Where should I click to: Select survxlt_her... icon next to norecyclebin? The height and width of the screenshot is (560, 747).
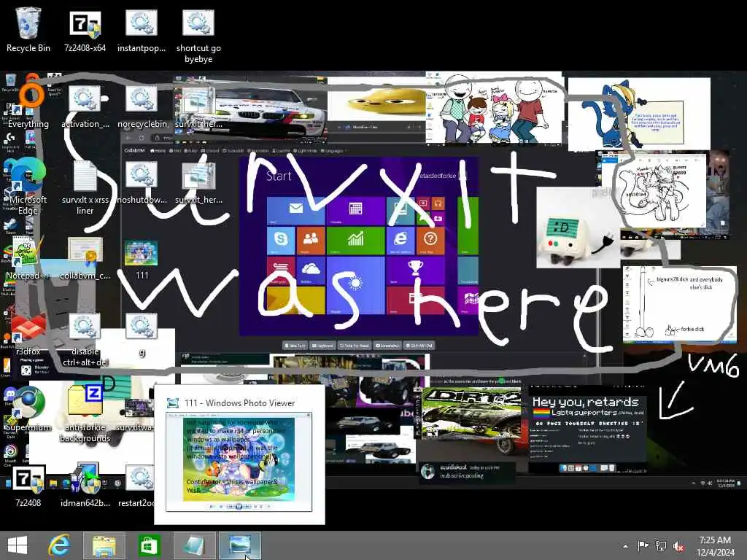tap(198, 106)
